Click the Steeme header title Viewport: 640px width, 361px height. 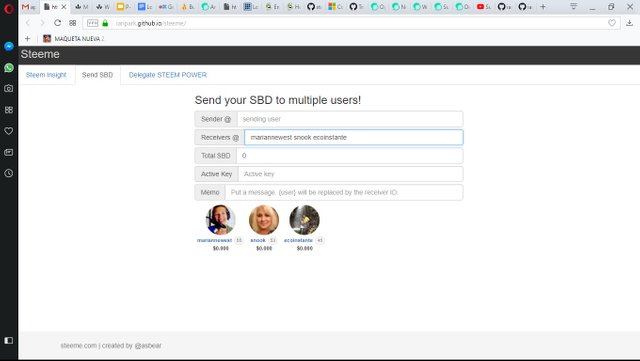[x=40, y=54]
